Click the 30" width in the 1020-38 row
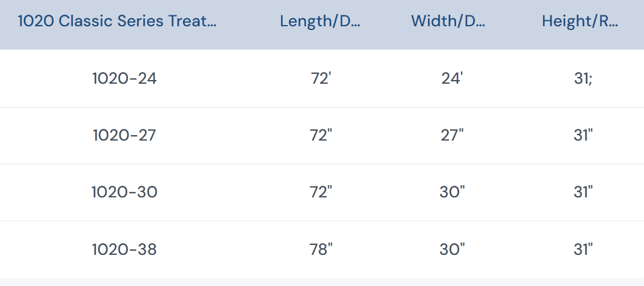 point(452,249)
